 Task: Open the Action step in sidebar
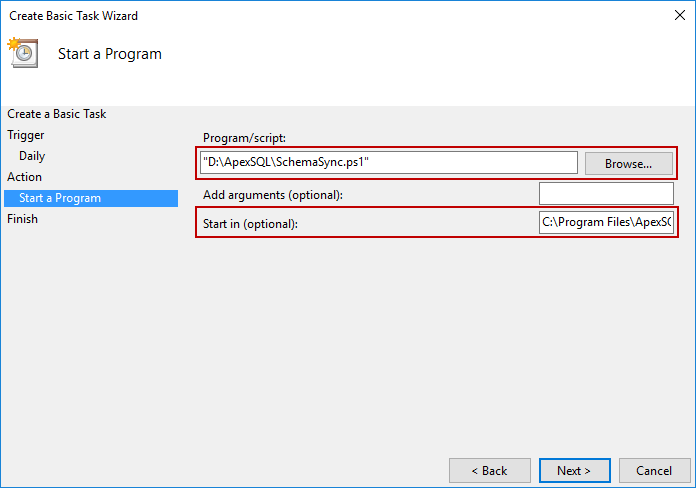click(x=25, y=177)
